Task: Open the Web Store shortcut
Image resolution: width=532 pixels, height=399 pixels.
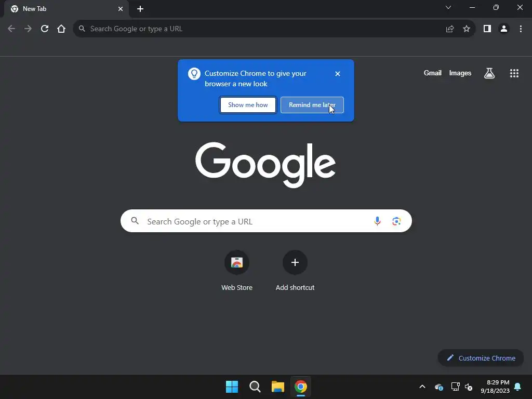Action: point(237,271)
